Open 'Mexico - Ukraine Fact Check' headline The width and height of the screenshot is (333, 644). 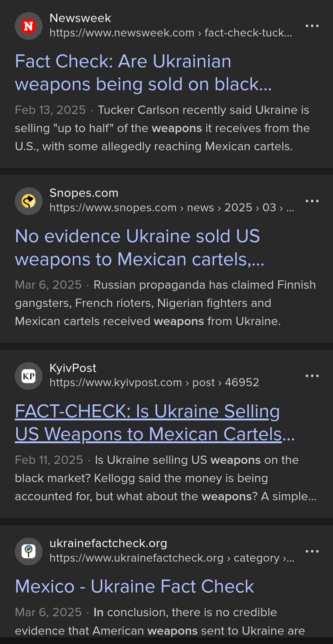[x=134, y=586]
